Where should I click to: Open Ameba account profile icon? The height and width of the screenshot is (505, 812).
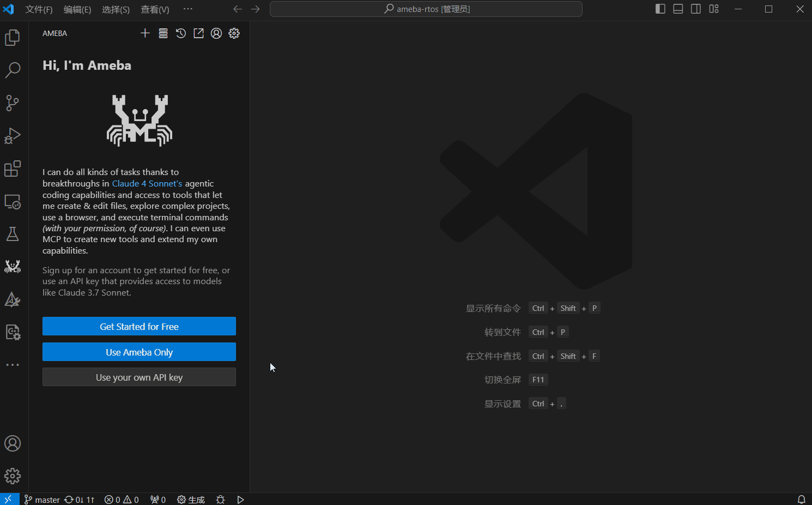216,33
